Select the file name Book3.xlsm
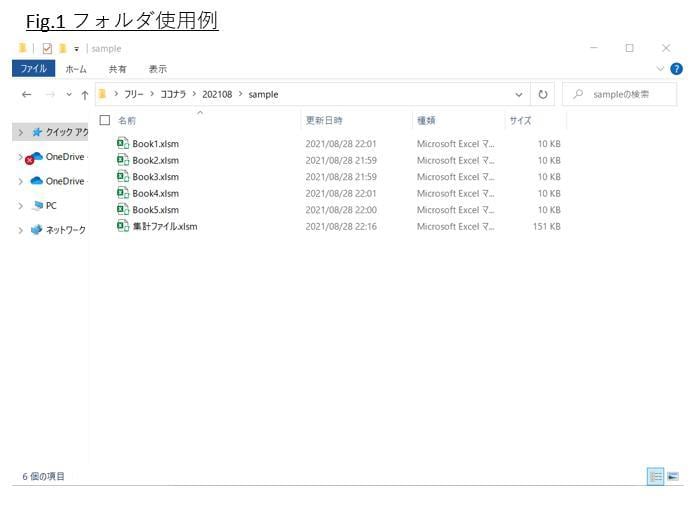Viewport: 700px width, 507px height. click(155, 177)
